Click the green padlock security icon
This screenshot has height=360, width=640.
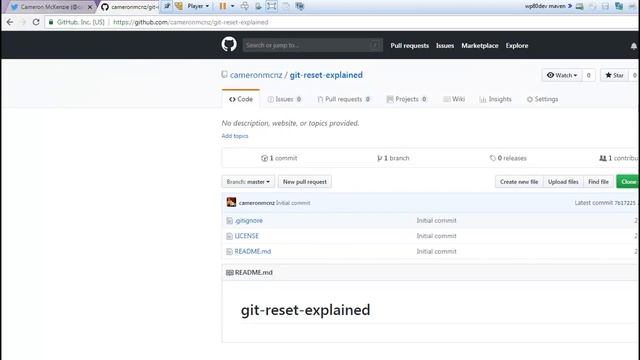pos(51,22)
